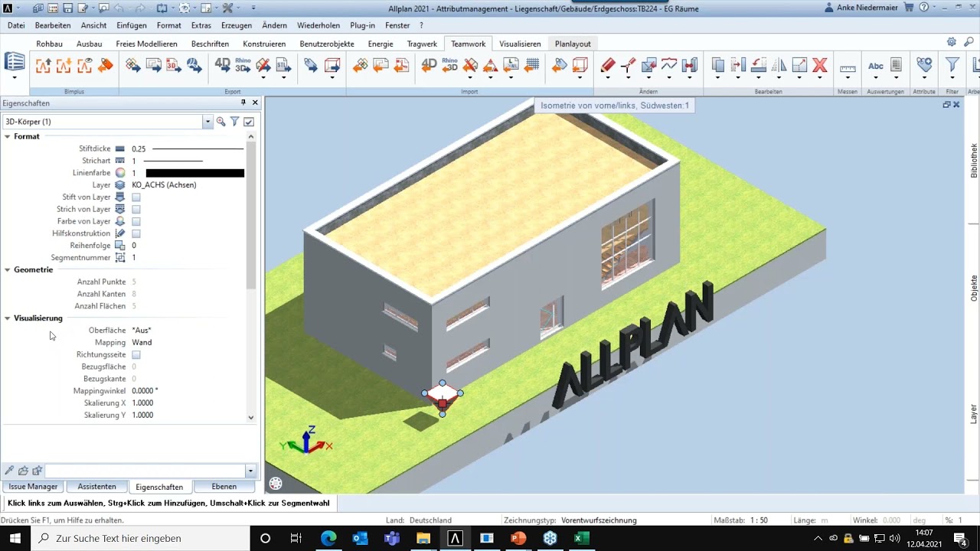The height and width of the screenshot is (551, 980).
Task: Open dropdown arrow under the red X
Action: pos(820,78)
